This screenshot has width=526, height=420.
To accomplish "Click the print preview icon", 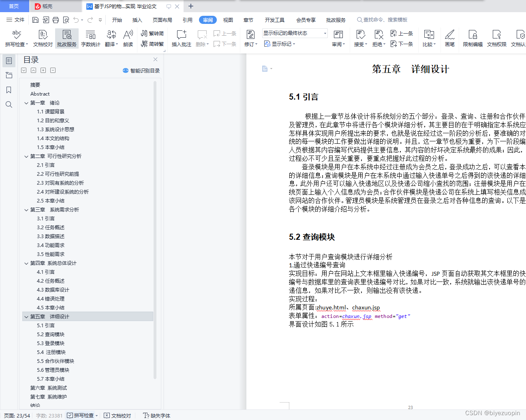I will point(66,20).
